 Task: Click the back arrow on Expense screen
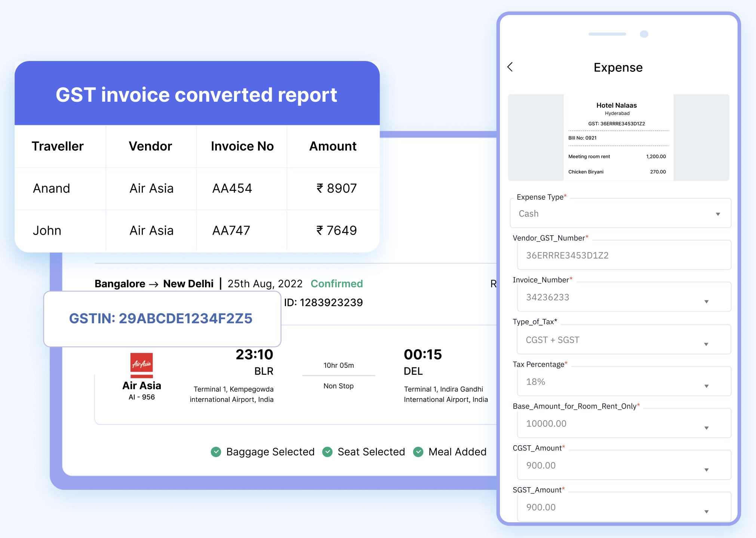(510, 67)
